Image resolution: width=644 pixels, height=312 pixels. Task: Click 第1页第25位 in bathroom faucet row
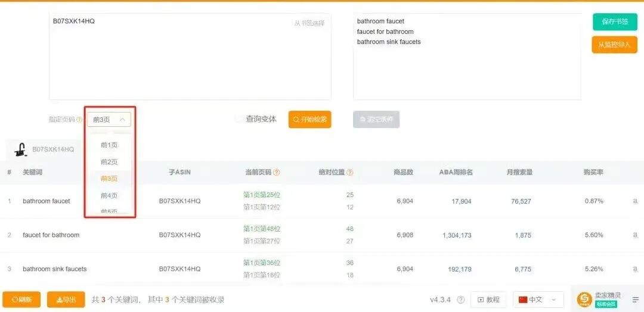(x=262, y=195)
